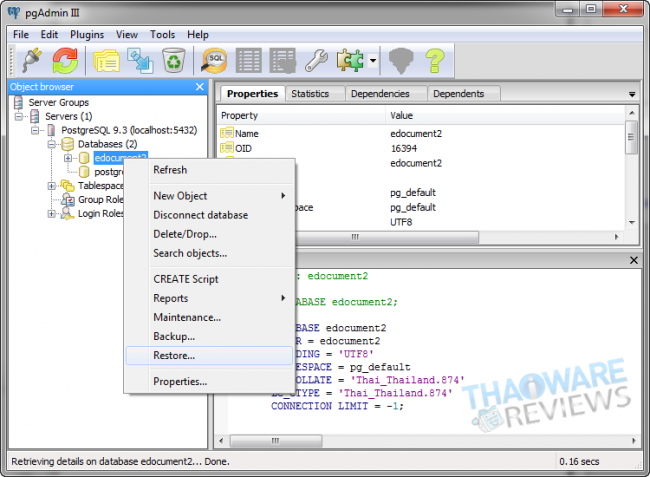Close the Object browser panel
The image size is (650, 477).
pyautogui.click(x=199, y=87)
